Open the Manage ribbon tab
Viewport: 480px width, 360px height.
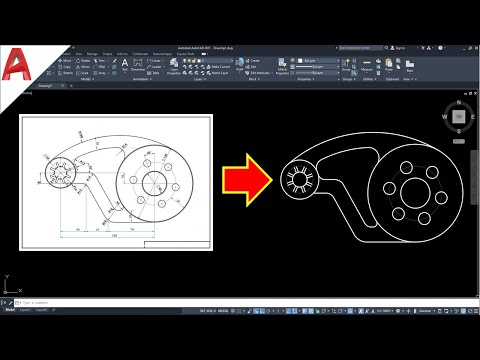click(92, 54)
